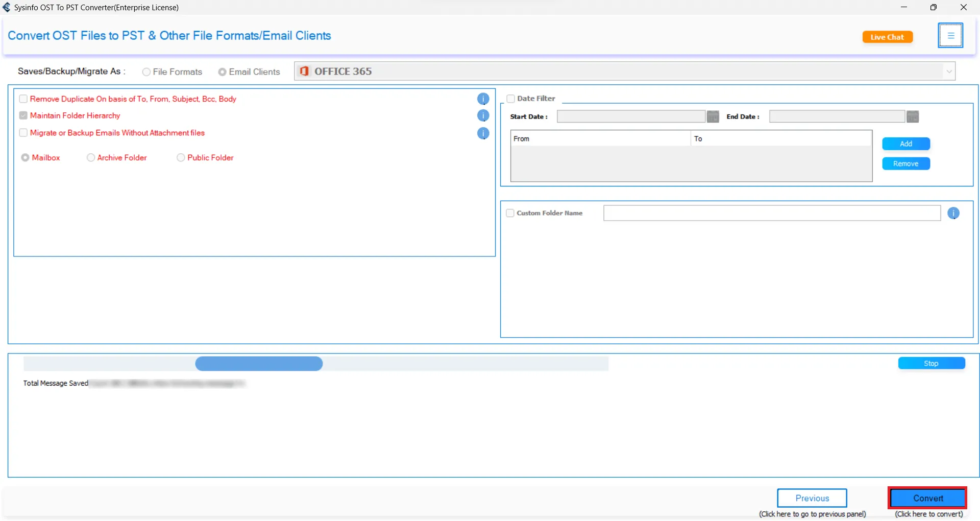
Task: Enable Custom Folder Name checkbox
Action: (510, 214)
